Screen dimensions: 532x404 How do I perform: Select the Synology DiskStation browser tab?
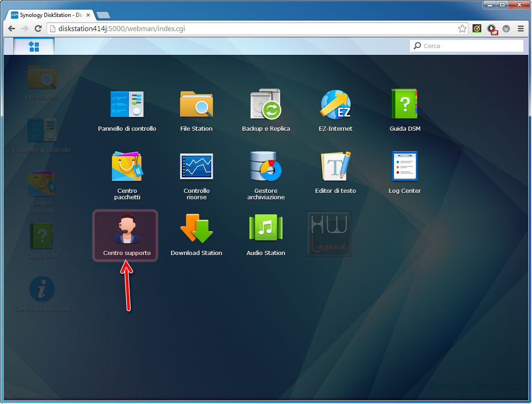51,15
